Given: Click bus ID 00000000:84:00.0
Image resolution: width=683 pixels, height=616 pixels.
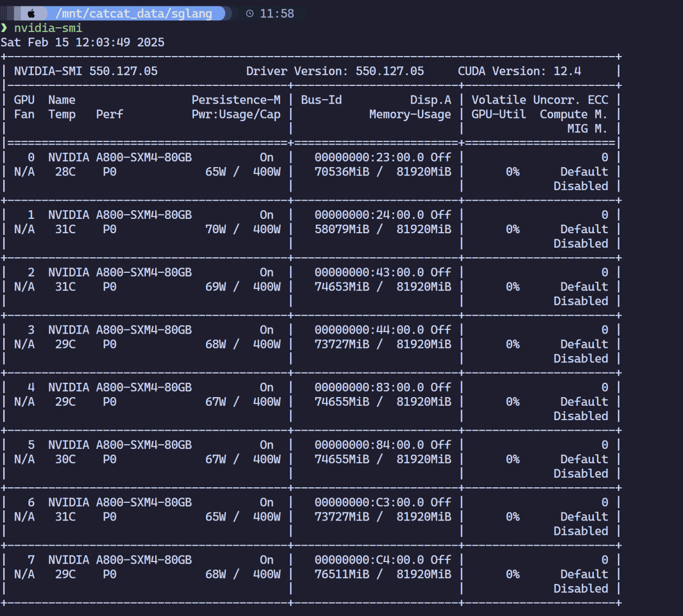Looking at the screenshot, I should click(x=369, y=445).
